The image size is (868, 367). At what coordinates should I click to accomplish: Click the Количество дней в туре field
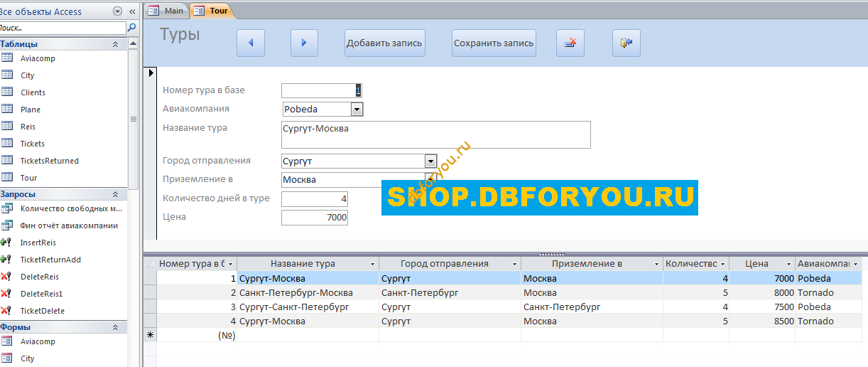(315, 198)
